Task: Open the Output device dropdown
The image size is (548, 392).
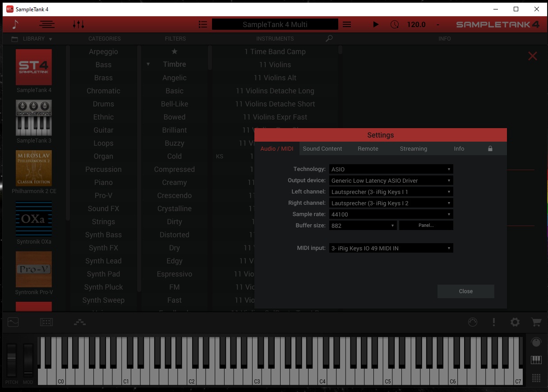Action: pyautogui.click(x=391, y=180)
